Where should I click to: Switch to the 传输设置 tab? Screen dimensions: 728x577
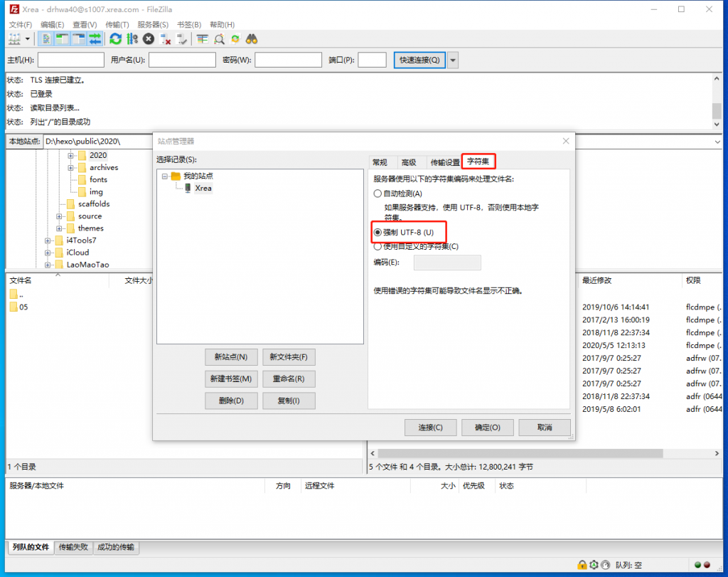pyautogui.click(x=444, y=162)
